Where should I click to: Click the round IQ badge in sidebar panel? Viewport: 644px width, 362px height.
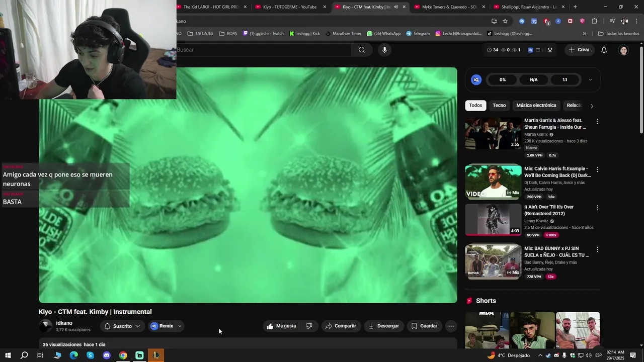[476, 80]
